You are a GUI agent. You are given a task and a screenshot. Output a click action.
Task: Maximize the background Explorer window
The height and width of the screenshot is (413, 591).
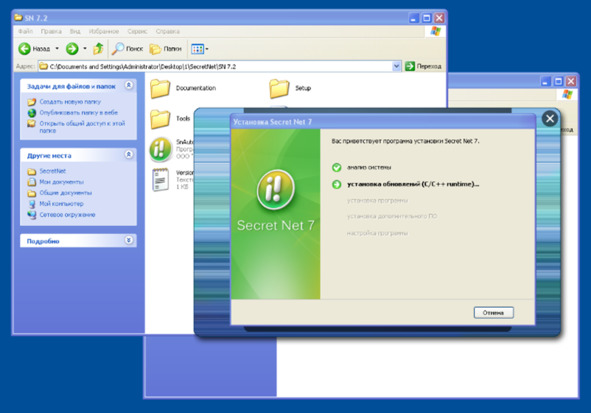click(559, 81)
